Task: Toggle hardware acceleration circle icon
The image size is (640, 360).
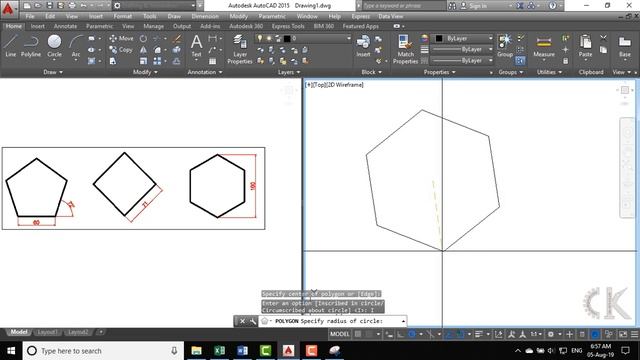Action: (x=595, y=334)
